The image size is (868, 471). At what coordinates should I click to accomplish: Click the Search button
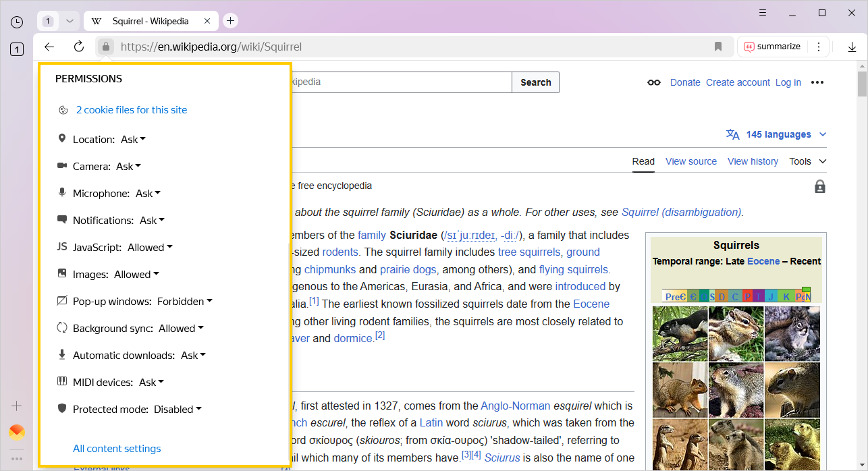[535, 82]
